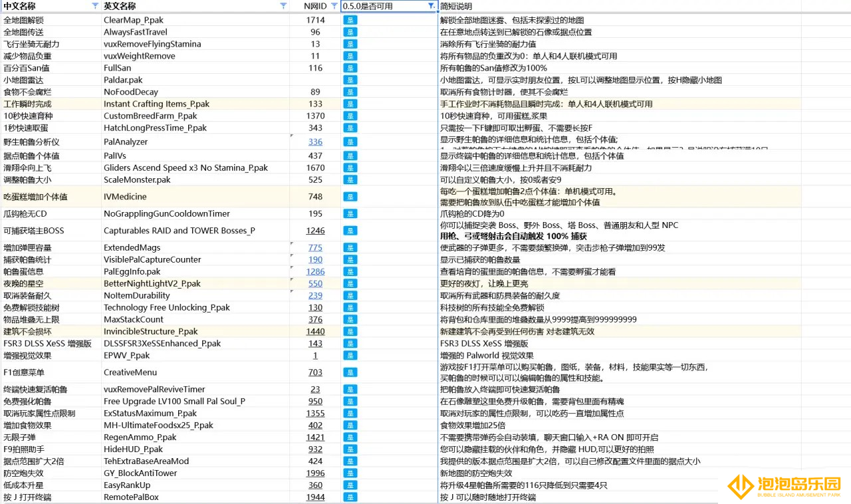Select the 简短说明 header cell
Screen dimensions: 851x504
point(620,6)
